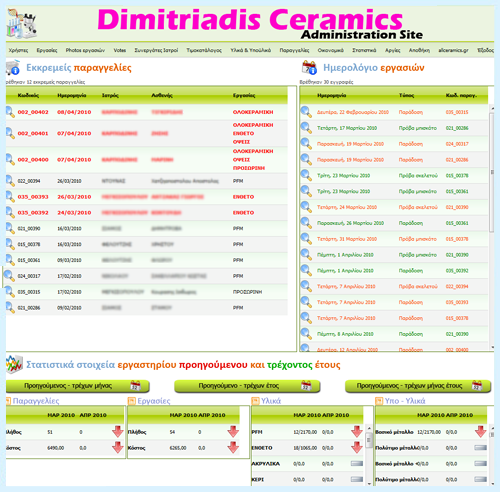500x492 pixels.
Task: View pending order 035_00315 via magnifier icon
Action: click(x=10, y=292)
